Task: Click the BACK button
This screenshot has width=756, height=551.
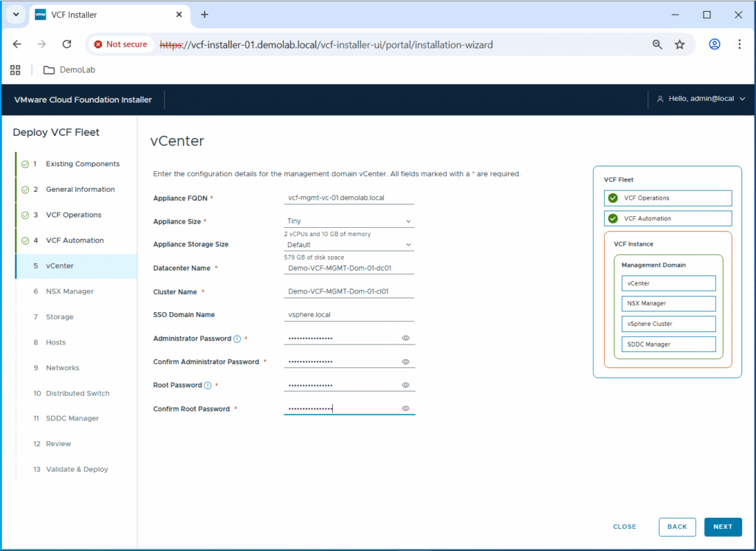Action: pos(677,527)
